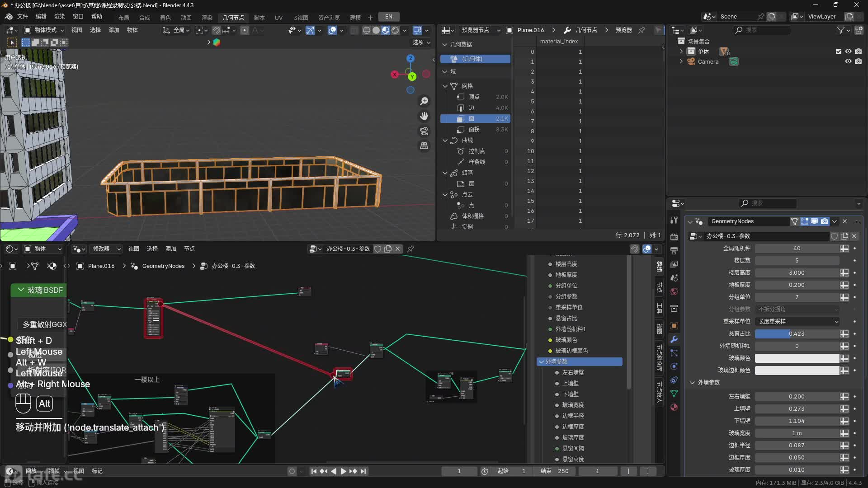868x488 pixels.
Task: Click the 顶点 domain row in spreadsheet
Action: pos(476,97)
